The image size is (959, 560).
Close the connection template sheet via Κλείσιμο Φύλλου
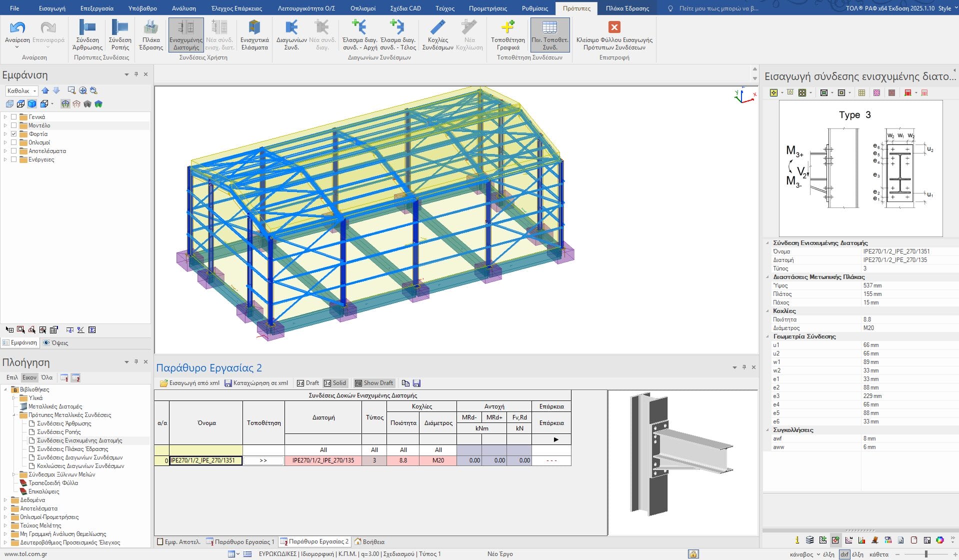614,35
